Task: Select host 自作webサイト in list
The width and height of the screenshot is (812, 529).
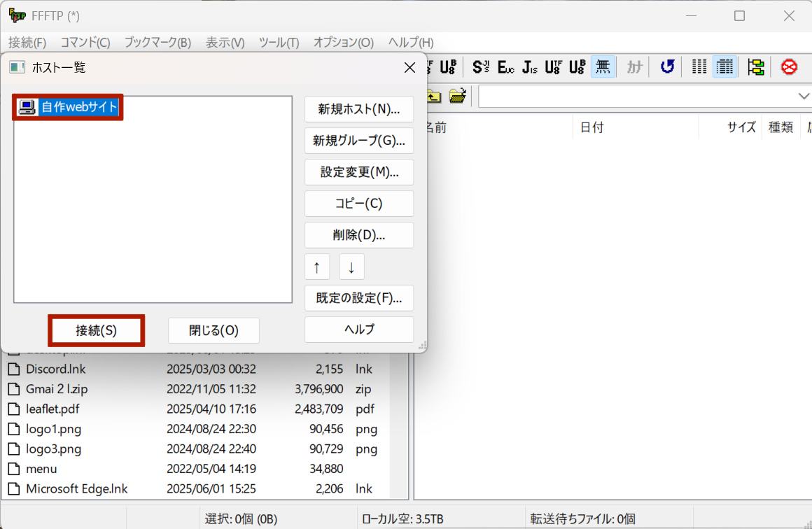Action: click(x=78, y=107)
